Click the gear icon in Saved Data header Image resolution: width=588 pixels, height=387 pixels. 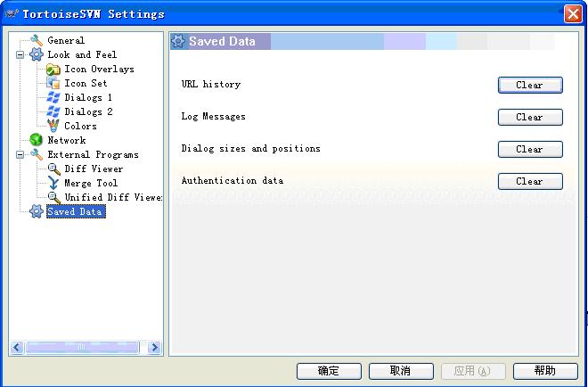[178, 41]
